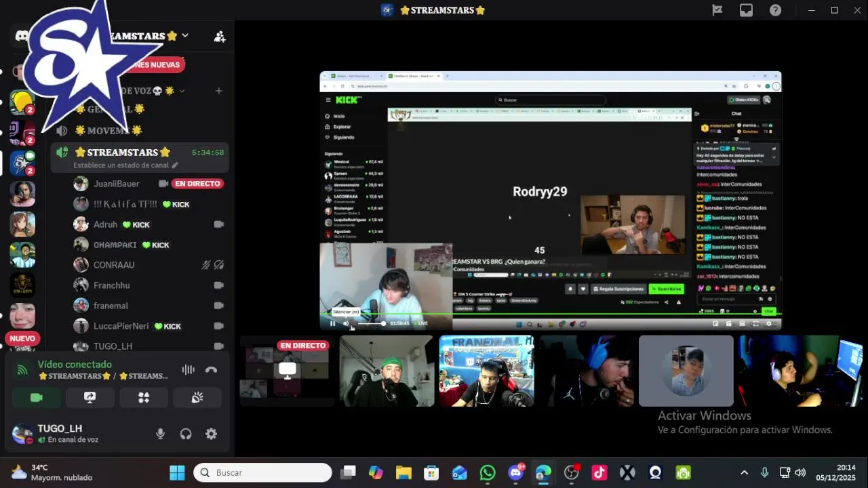Mute the stream with the speaker icon

(346, 323)
